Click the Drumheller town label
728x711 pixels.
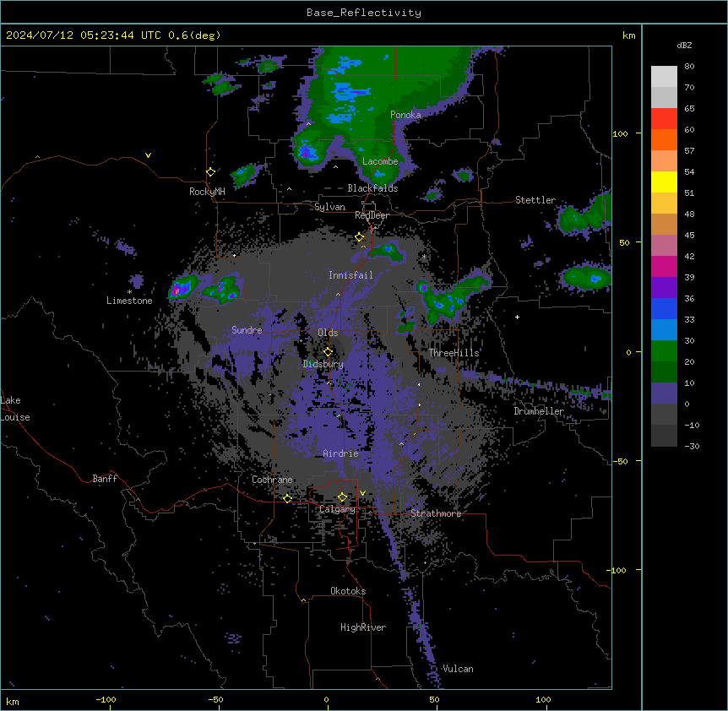[539, 411]
